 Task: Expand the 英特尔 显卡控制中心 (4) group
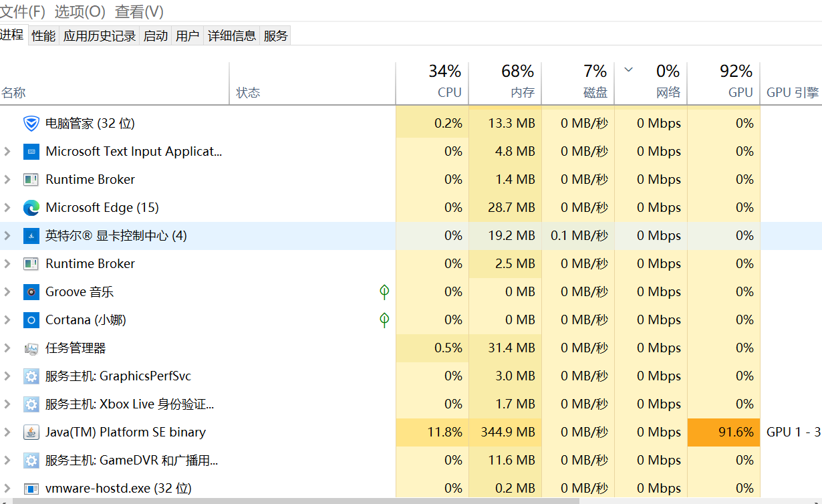[x=7, y=236]
